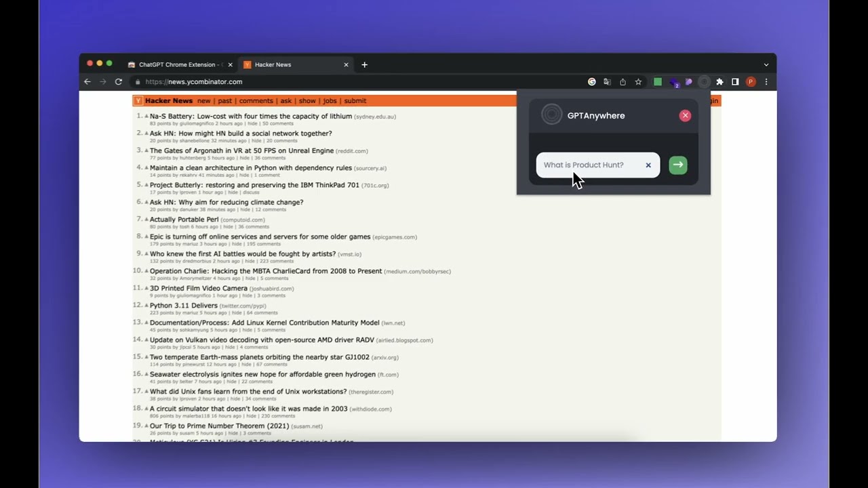Open the 'ask' nav link
The image size is (868, 488).
(x=286, y=101)
